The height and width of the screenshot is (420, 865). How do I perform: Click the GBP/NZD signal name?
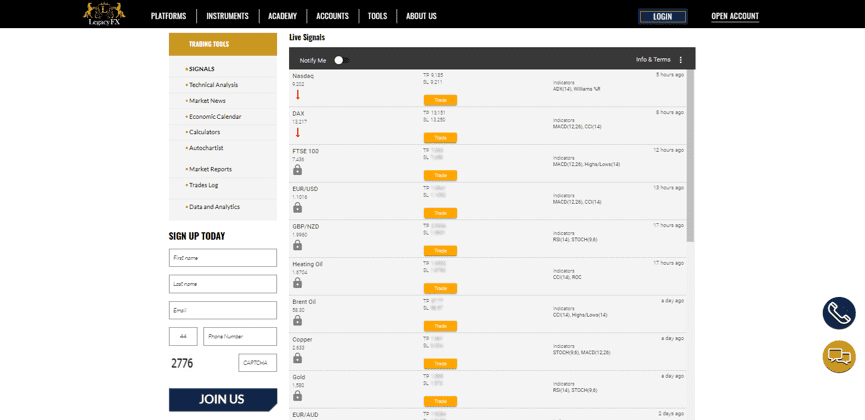[x=305, y=226]
